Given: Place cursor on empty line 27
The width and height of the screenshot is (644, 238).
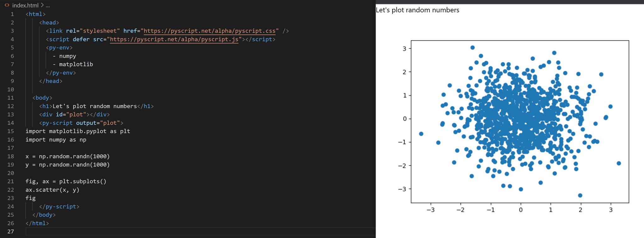Looking at the screenshot, I should (x=200, y=231).
